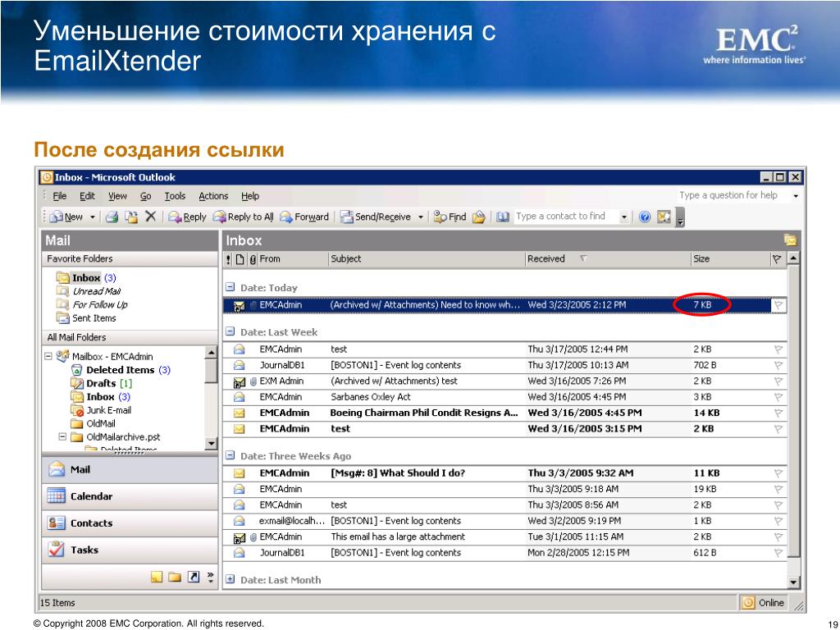Flag the exmail@localh... Event log message
This screenshot has width=840, height=630.
(778, 521)
